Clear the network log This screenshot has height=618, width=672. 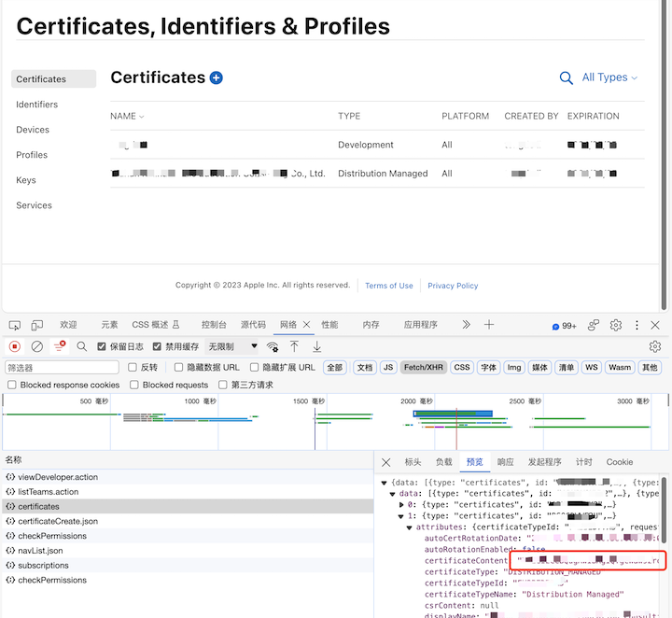[x=37, y=346]
